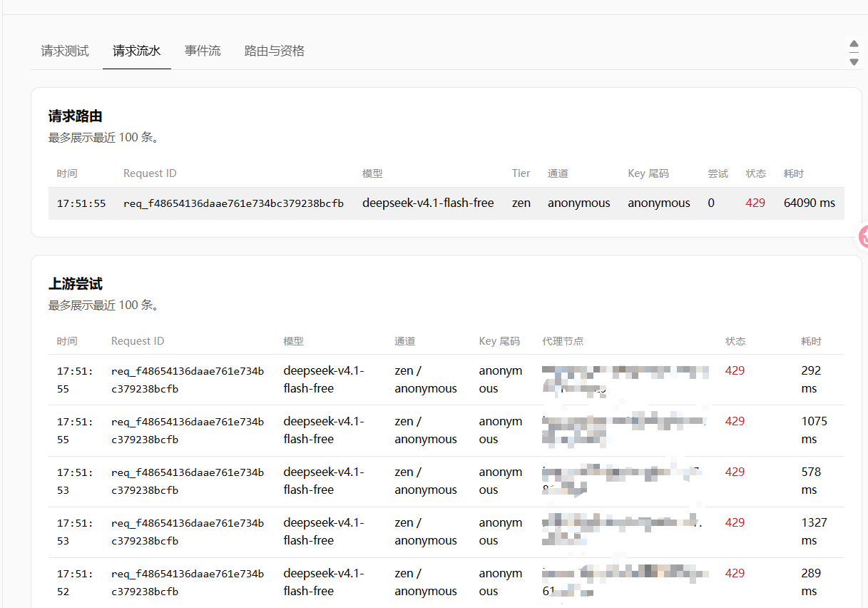Click the 64090 ms duration value
The height and width of the screenshot is (608, 868).
(809, 203)
